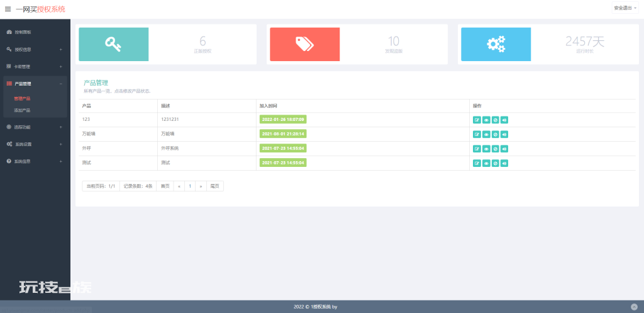
Task: Click the 产品管理 menu label
Action: [x=23, y=84]
